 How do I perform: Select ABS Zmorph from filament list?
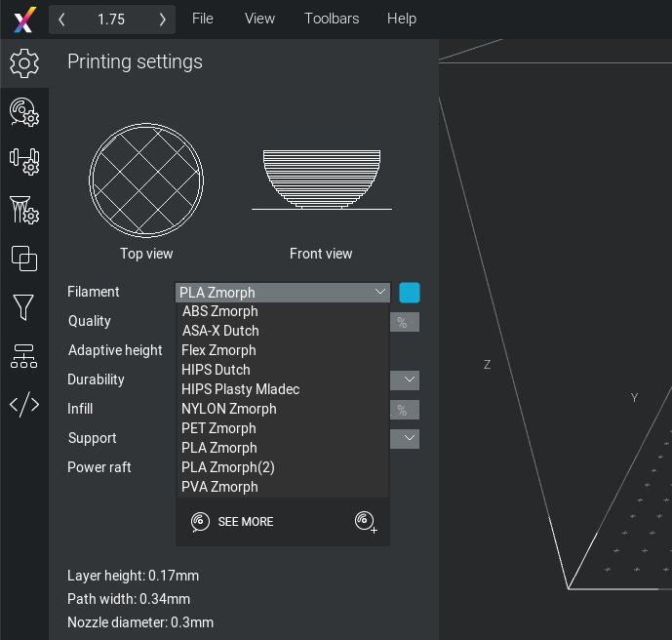point(282,311)
